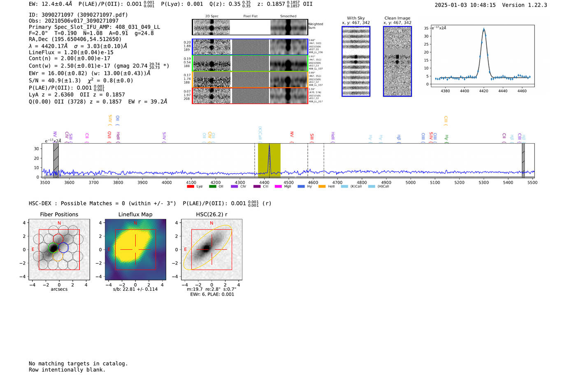Click the EWr: 6, PLAE: 0.001 caption
The image size is (576, 392).
212,295
